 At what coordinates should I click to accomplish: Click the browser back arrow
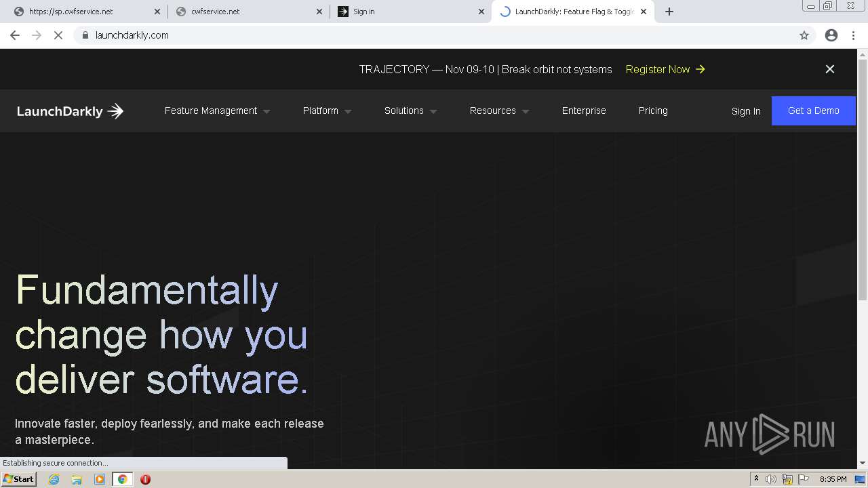coord(15,35)
